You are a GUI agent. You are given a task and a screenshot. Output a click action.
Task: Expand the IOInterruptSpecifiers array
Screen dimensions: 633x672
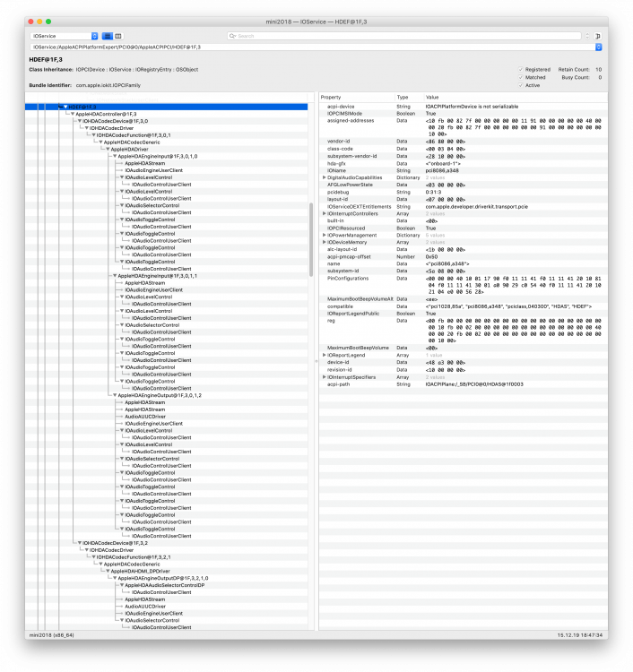(325, 377)
